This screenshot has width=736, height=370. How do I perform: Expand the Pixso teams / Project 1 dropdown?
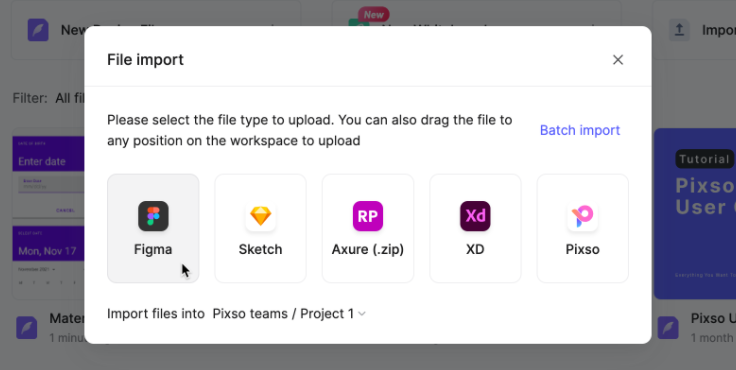(x=289, y=314)
